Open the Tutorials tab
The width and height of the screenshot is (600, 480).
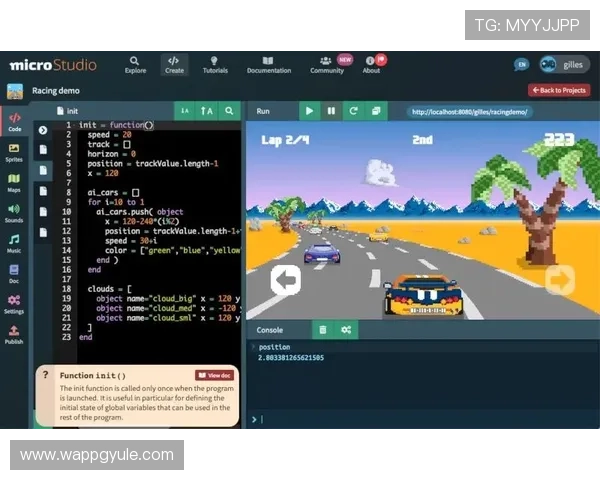215,65
